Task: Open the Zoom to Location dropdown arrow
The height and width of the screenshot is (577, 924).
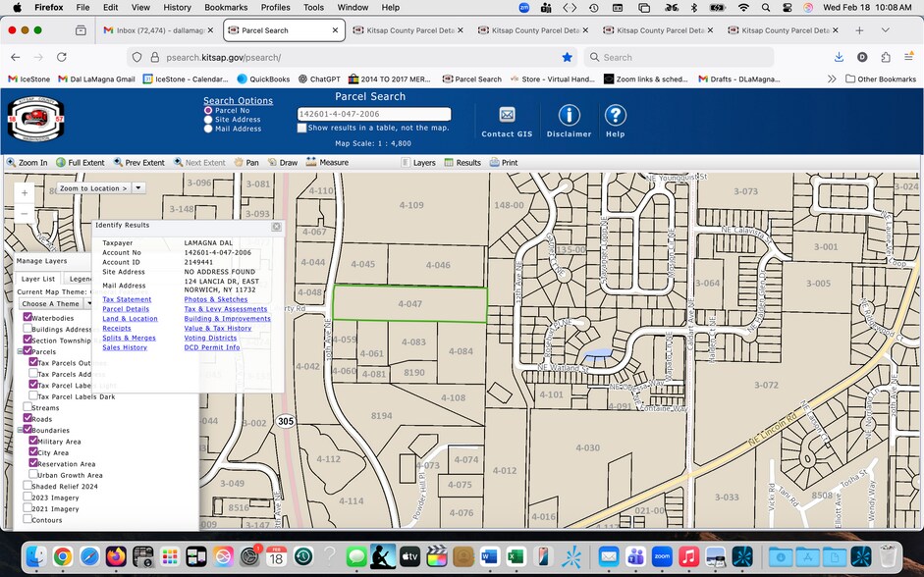Action: point(138,187)
